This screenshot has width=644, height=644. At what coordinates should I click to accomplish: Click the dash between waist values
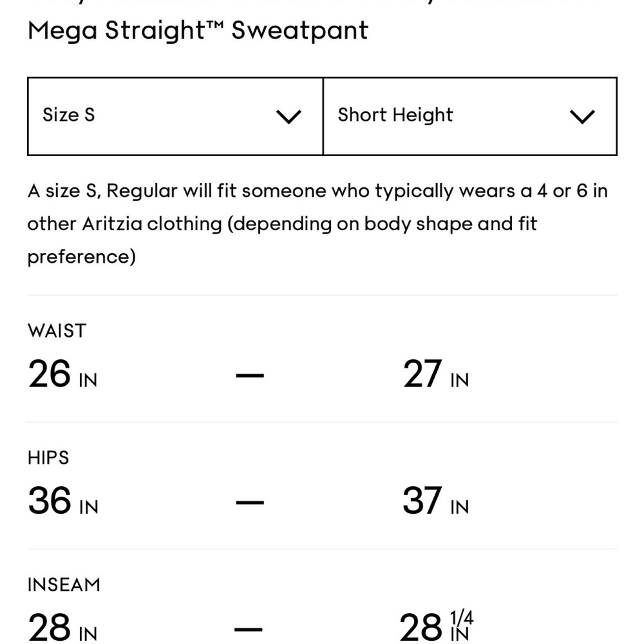click(x=250, y=375)
